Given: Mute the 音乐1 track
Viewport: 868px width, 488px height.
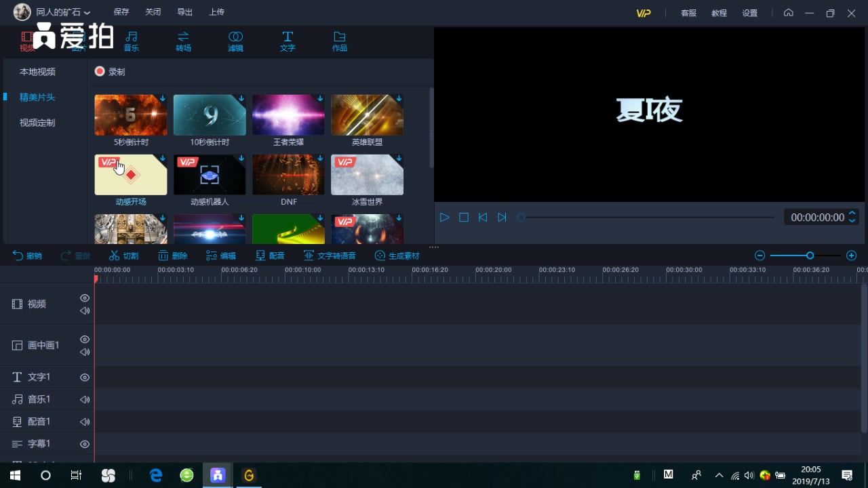Looking at the screenshot, I should point(84,399).
